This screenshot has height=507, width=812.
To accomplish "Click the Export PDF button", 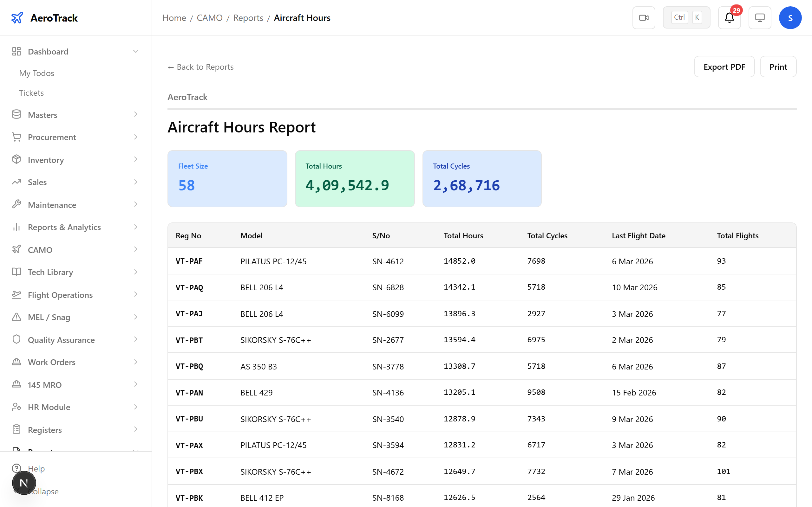I will tap(724, 67).
